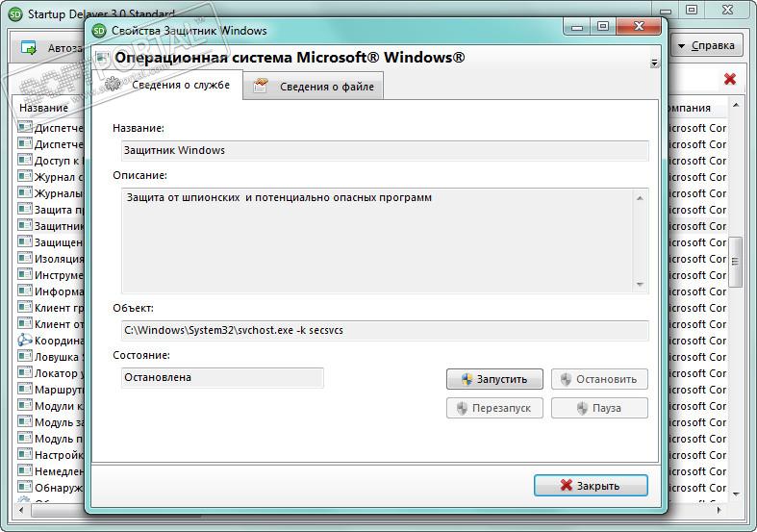757x532 pixels.
Task: Select the Немедлен service row
Action: point(50,471)
